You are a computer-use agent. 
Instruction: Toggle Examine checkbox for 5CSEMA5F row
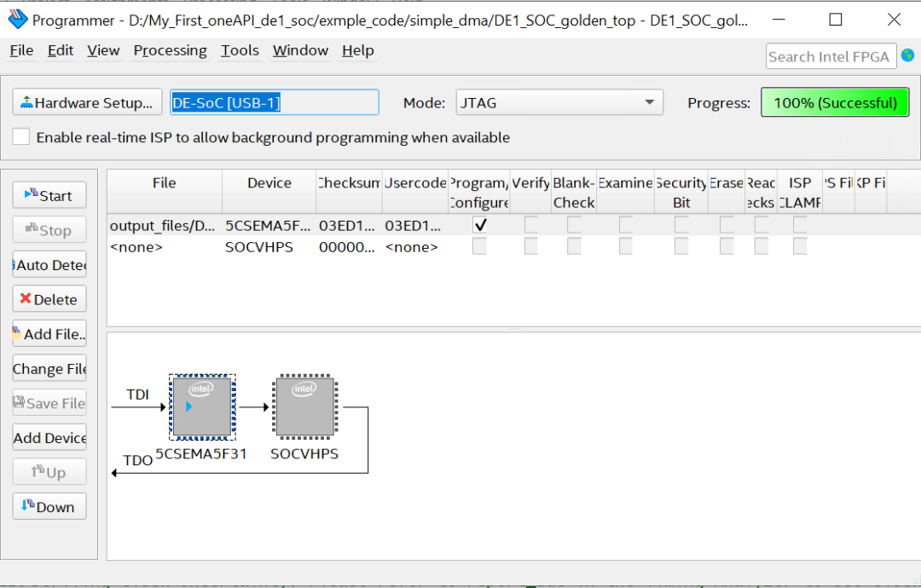tap(626, 225)
